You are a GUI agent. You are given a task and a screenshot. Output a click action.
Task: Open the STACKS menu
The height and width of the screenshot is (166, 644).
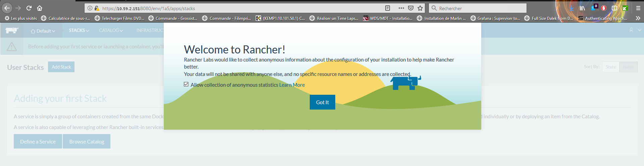79,30
